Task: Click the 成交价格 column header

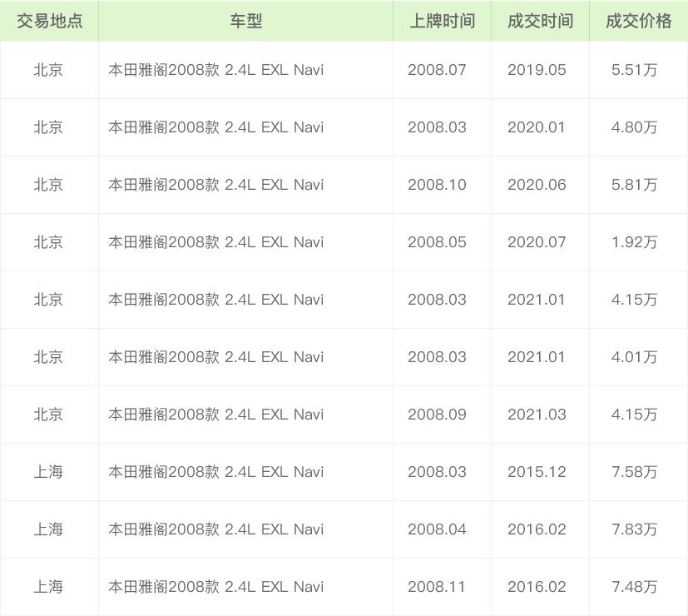Action: (638, 21)
